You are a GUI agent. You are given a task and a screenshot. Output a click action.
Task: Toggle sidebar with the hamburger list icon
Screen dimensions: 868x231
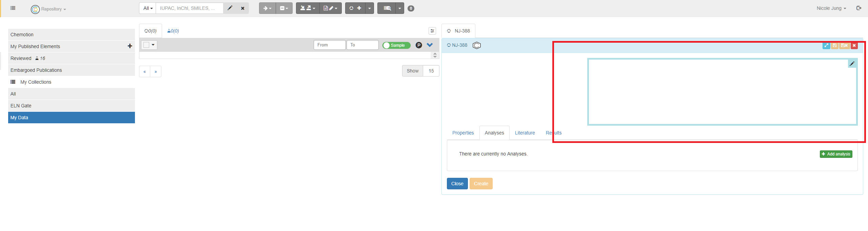(13, 8)
